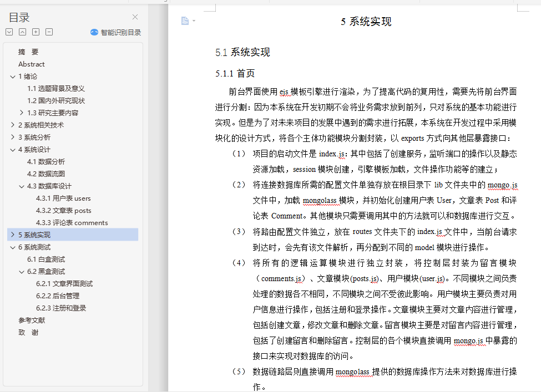Close the 目录 navigation panel
541x392 pixels.
(135, 17)
